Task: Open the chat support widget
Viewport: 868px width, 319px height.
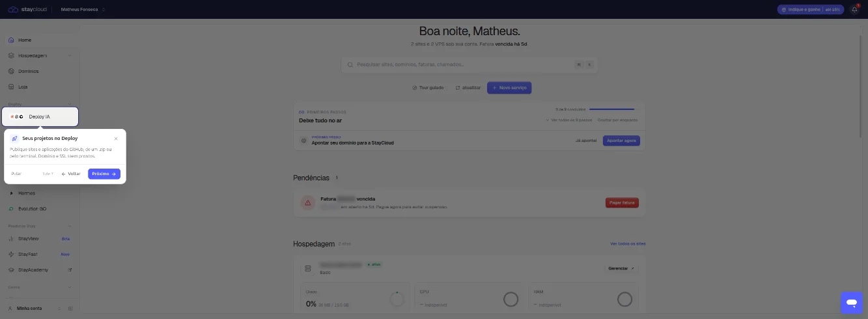Action: click(x=851, y=302)
